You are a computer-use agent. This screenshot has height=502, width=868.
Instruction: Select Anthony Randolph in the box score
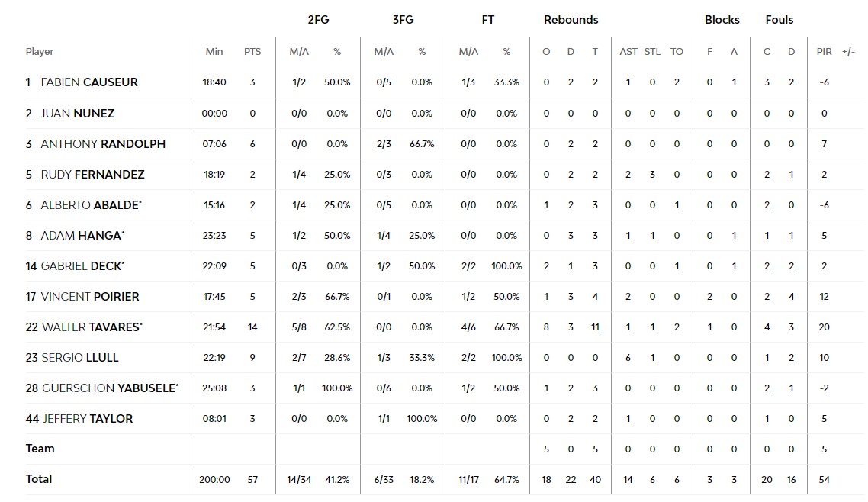point(103,144)
